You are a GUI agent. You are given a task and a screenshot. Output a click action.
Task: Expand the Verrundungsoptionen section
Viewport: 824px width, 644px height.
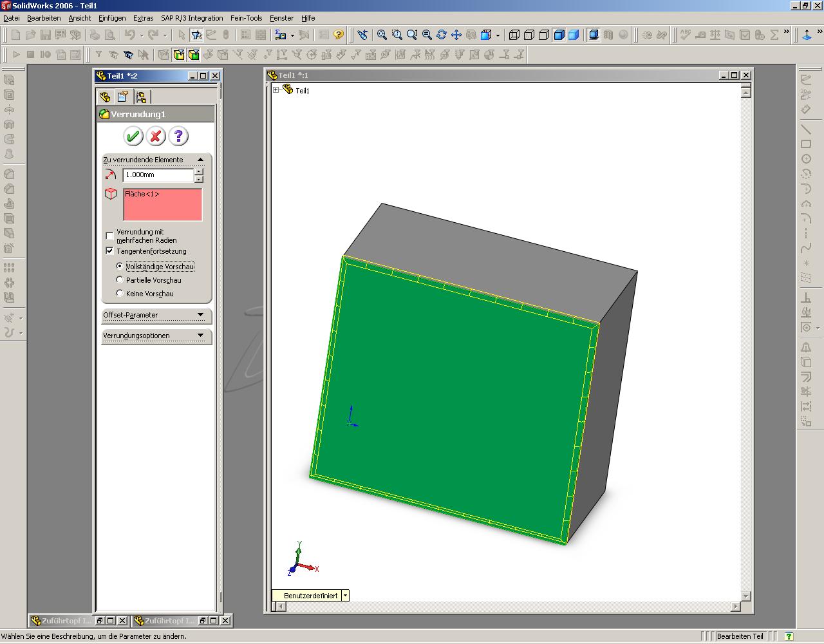coord(200,336)
